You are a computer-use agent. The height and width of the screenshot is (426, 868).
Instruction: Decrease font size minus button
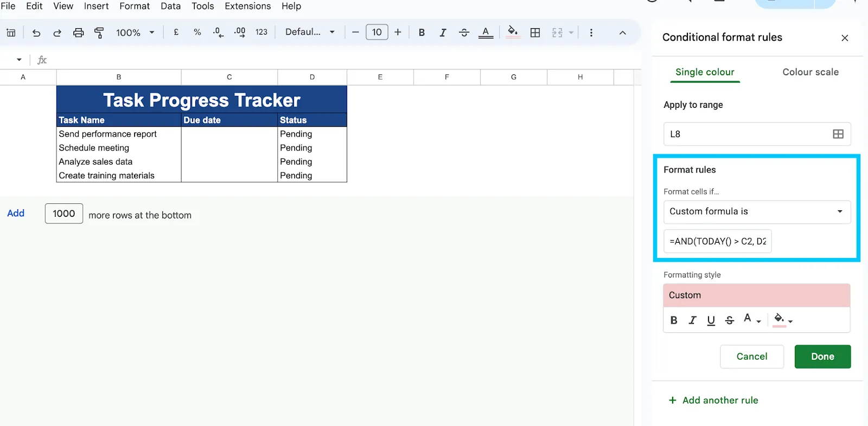point(355,32)
